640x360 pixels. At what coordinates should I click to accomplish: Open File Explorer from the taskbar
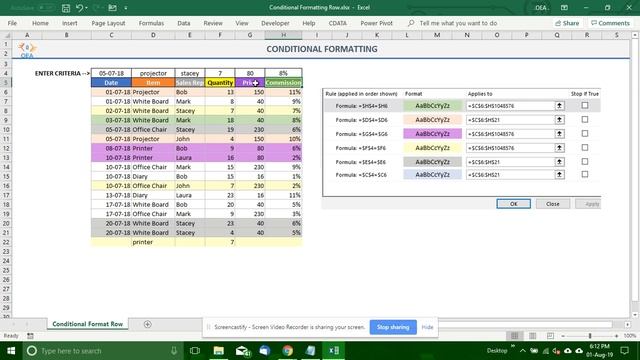pos(218,351)
